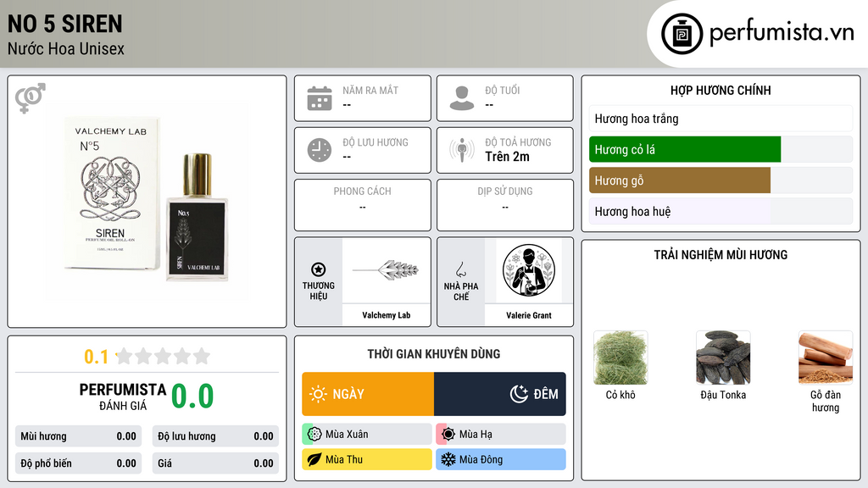The height and width of the screenshot is (488, 868).
Task: Click the Hương hoa huệ accord bar
Action: (x=721, y=211)
